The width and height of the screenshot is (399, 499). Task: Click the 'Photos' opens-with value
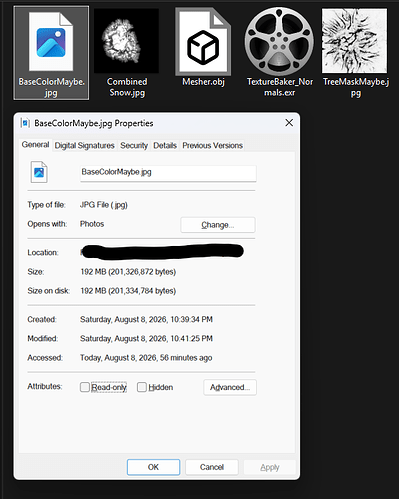92,224
